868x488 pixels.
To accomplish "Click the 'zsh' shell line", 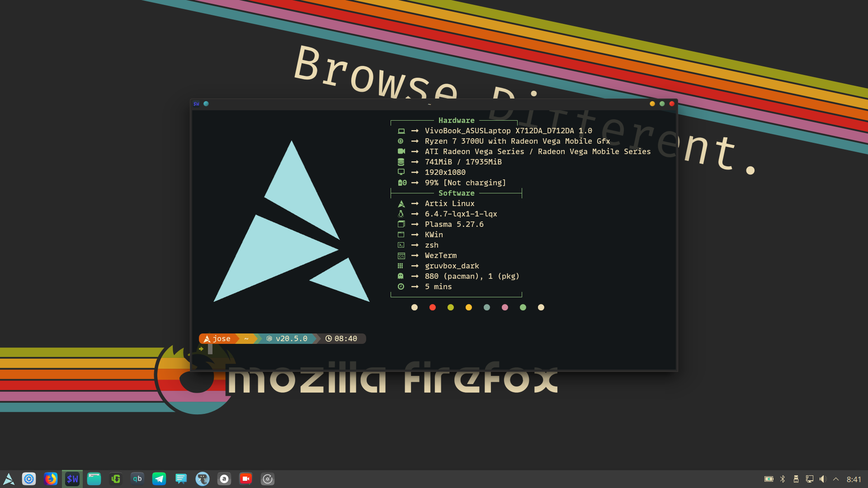I will coord(432,245).
